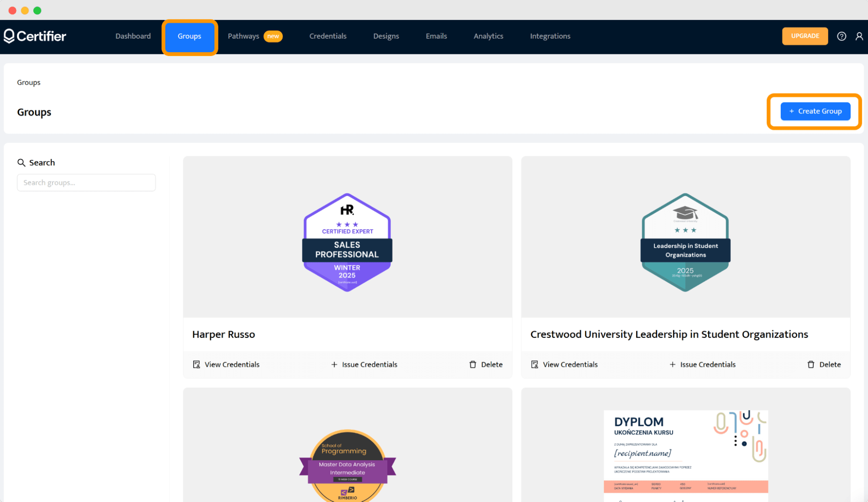Click the plus icon for Crestwood University issuing
The image size is (868, 502).
pyautogui.click(x=672, y=364)
